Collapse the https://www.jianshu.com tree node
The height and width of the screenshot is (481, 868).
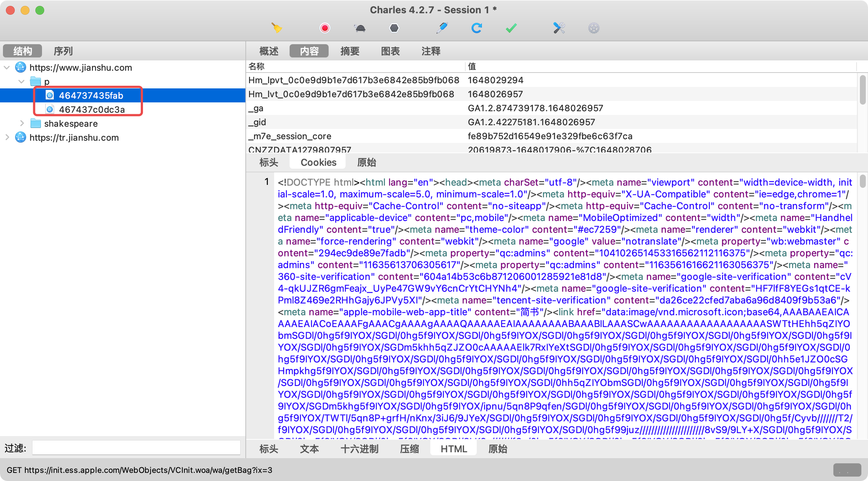[7, 67]
